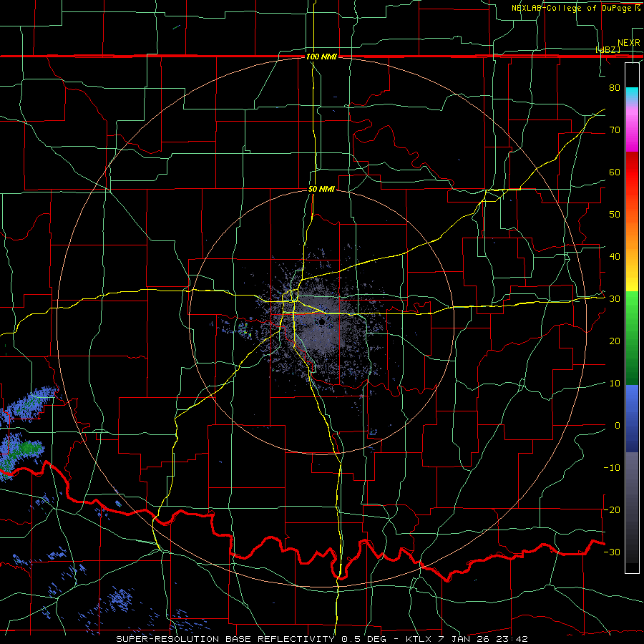The width and height of the screenshot is (644, 644).
Task: Click the 'SUPER-RESOLUTION BASE REFLECTIVITY' caption text
Action: pyautogui.click(x=225, y=639)
